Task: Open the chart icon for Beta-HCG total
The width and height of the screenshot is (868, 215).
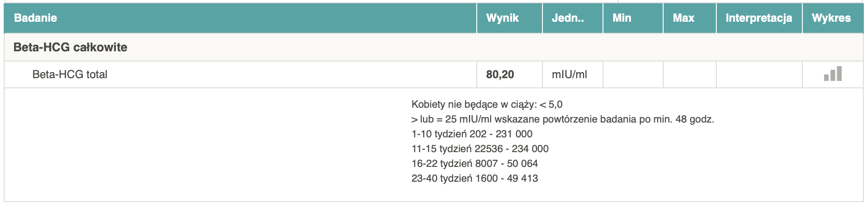Action: pyautogui.click(x=832, y=74)
